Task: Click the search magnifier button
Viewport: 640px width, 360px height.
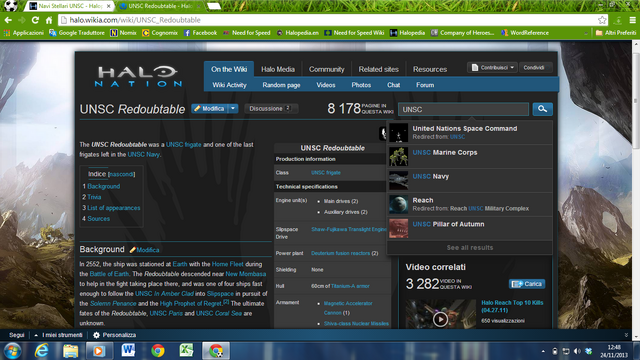Action: (542, 109)
